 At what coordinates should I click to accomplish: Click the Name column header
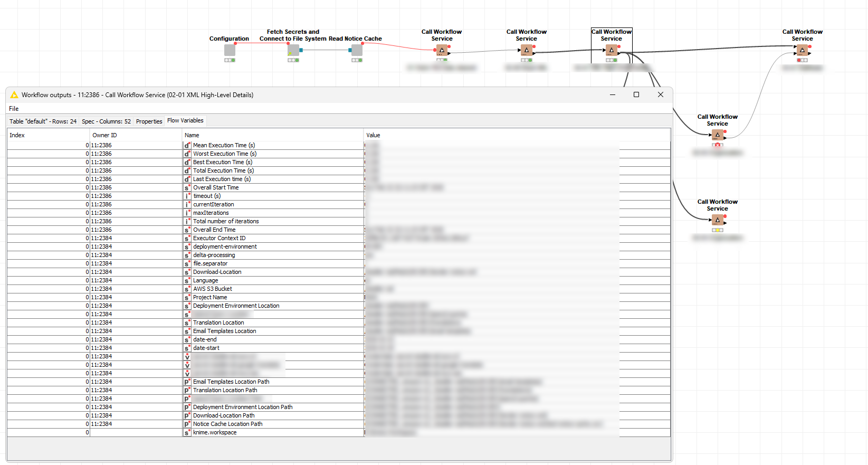pos(192,135)
